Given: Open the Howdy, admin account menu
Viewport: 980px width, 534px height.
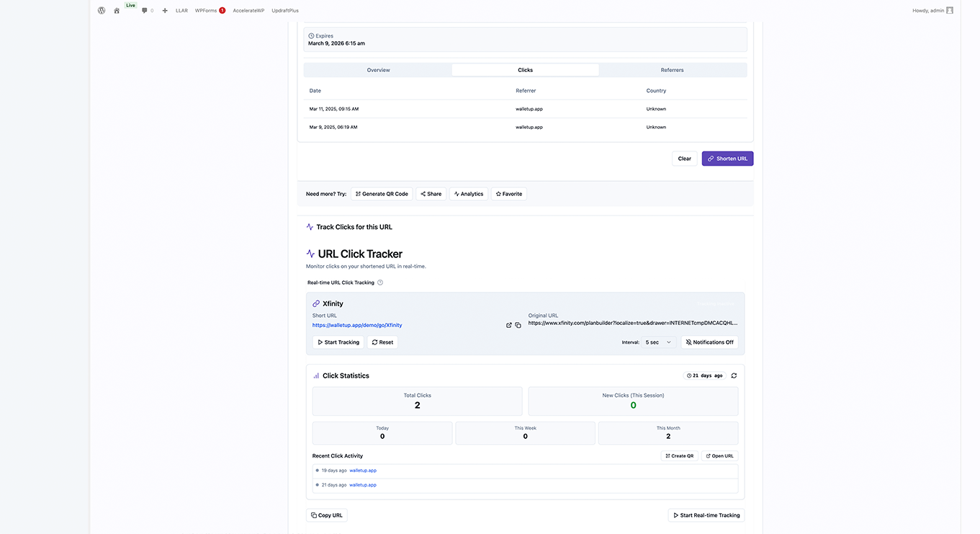Looking at the screenshot, I should pyautogui.click(x=932, y=11).
